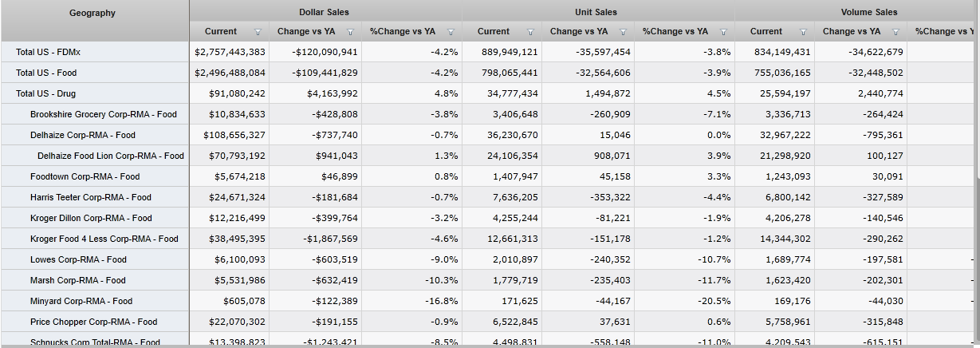Image resolution: width=980 pixels, height=348 pixels.
Task: Select the Total US - Drug row
Action: pos(45,93)
